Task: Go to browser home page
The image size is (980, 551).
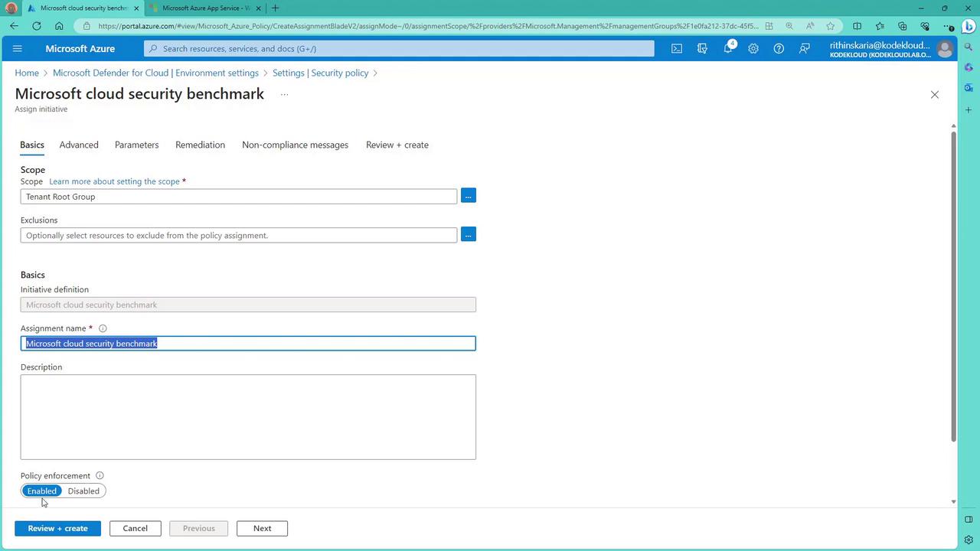Action: [59, 26]
